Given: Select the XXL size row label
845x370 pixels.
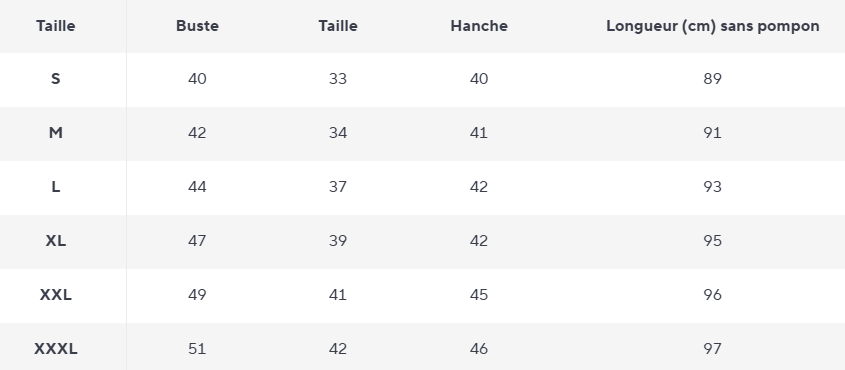Looking at the screenshot, I should coord(56,295).
